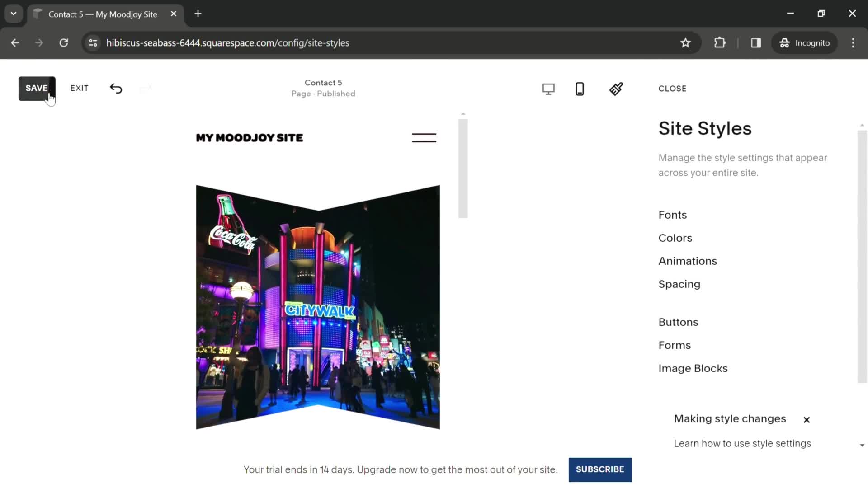This screenshot has width=868, height=488.
Task: Click the My Moodjoy Site title
Action: 250,138
